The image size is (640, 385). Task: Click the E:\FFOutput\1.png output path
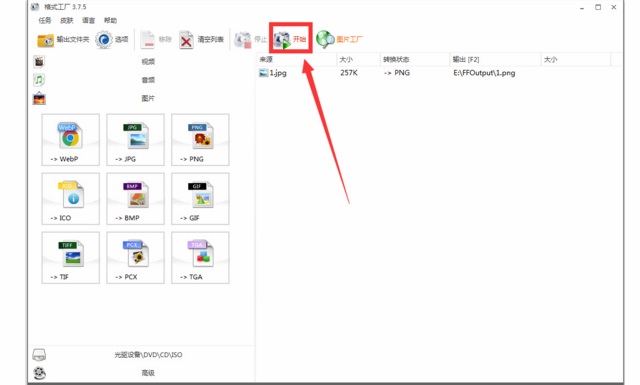[x=484, y=73]
